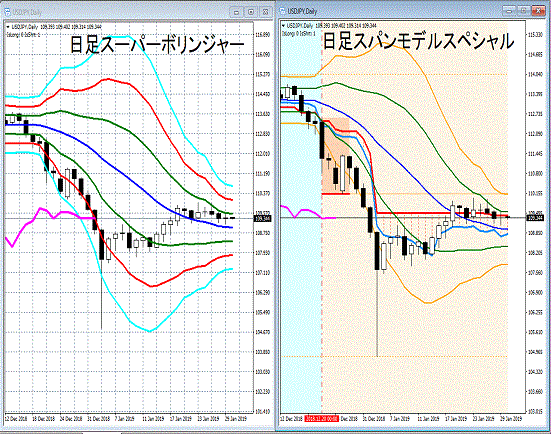Minimize the right USDJPY chart window
This screenshot has width=551, height=434.
[509, 11]
